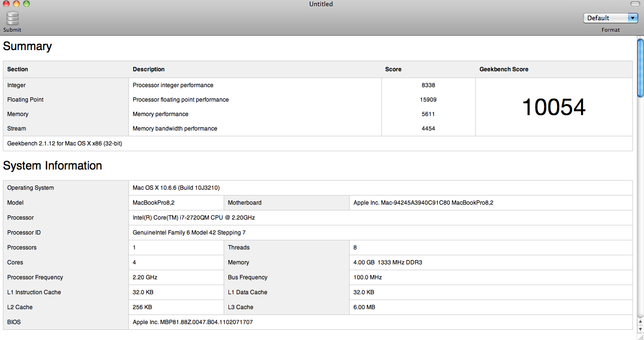644x340 pixels.
Task: Click the Cores value 4
Action: click(x=135, y=262)
